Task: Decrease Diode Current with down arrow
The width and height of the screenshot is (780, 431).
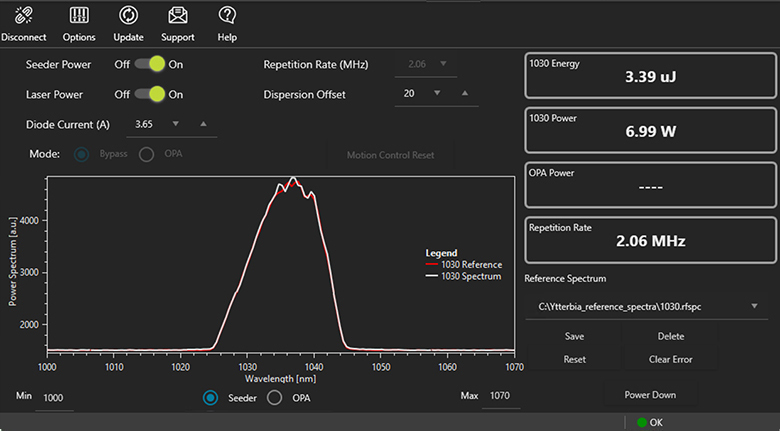Action: (176, 124)
